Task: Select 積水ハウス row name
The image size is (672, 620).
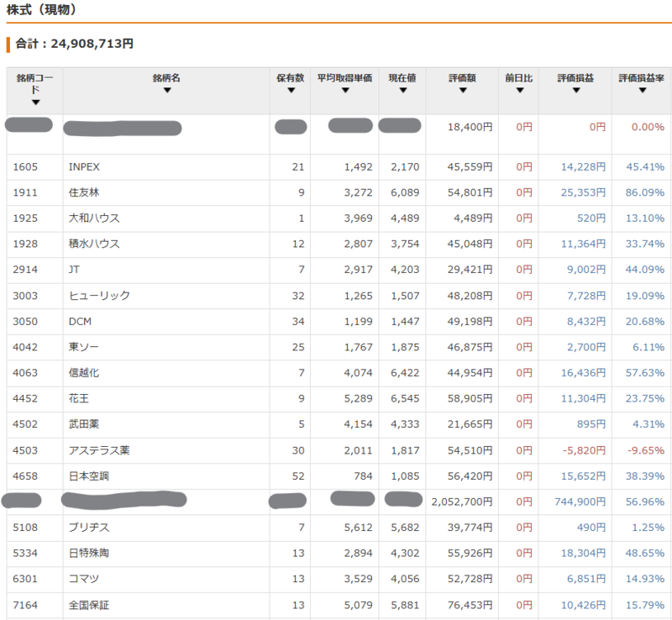Action: [x=94, y=244]
